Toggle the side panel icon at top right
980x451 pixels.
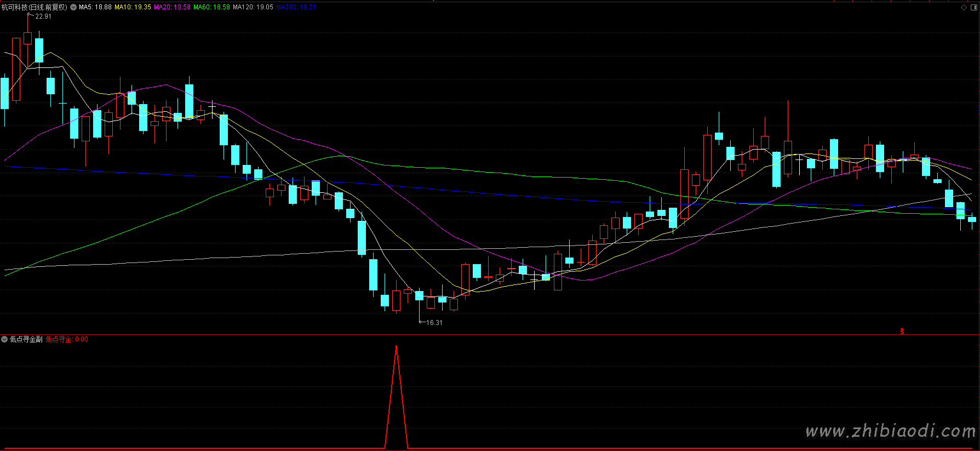tap(973, 7)
